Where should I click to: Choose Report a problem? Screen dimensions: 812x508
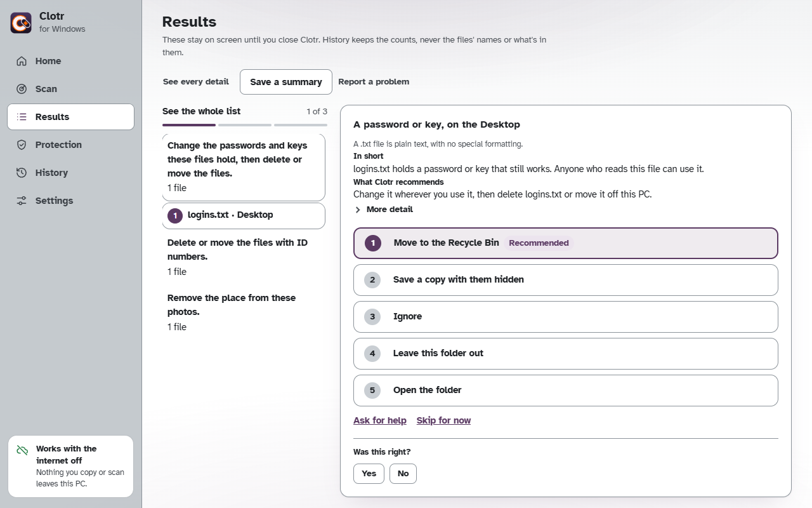point(374,82)
